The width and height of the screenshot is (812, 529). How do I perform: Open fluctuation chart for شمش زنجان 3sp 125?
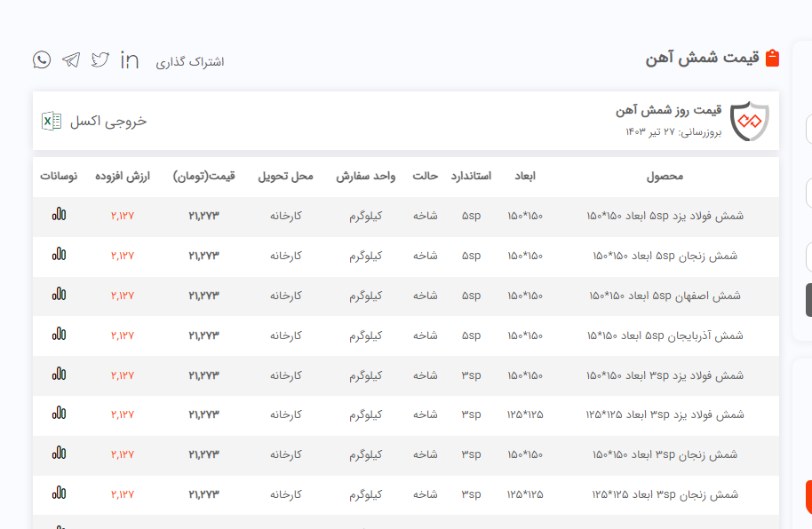[59, 493]
